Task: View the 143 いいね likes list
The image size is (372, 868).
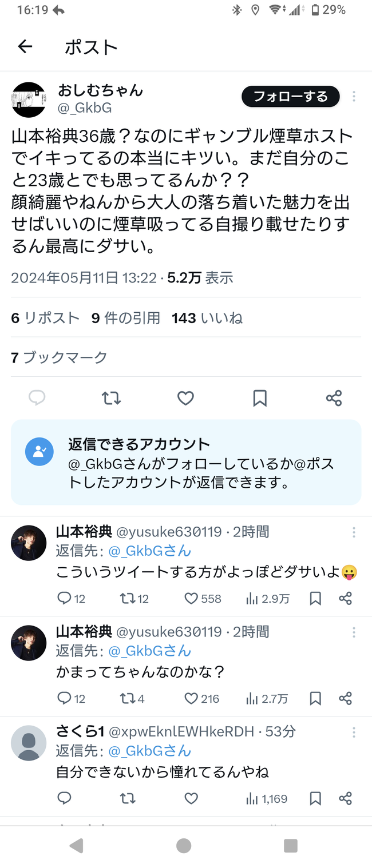Action: pos(207,318)
